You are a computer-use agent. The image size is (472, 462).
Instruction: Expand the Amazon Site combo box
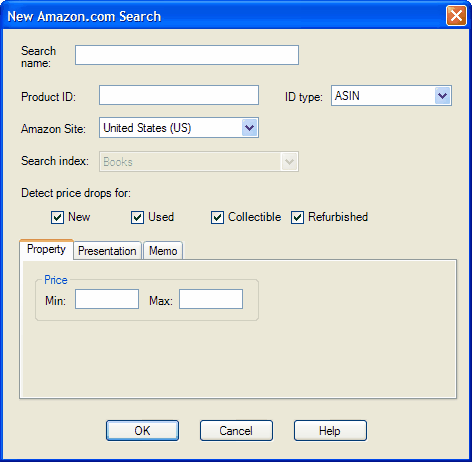pyautogui.click(x=179, y=128)
